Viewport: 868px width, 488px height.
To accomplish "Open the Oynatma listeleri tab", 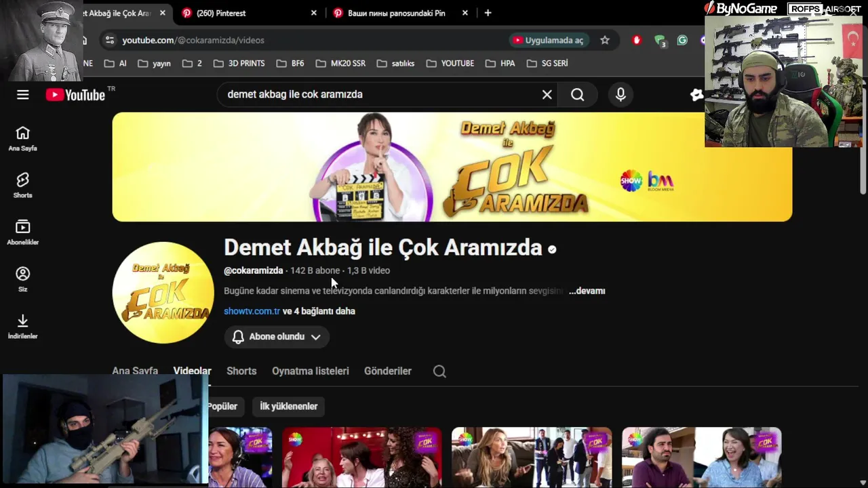I will (x=311, y=371).
